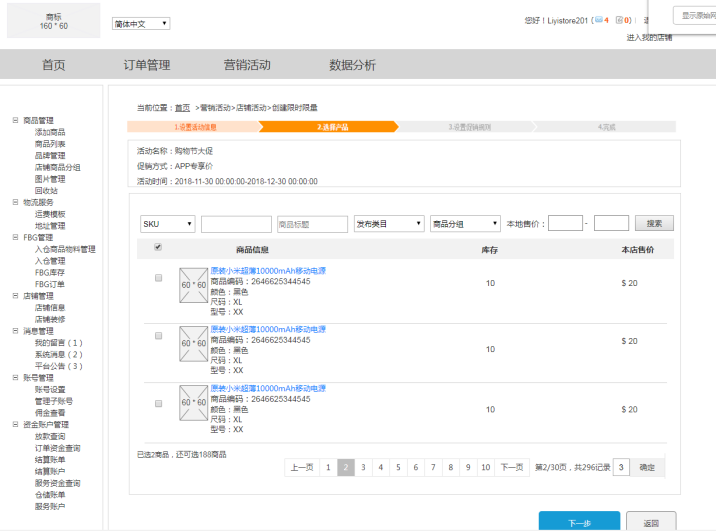Check the third product row checkbox
This screenshot has width=716, height=532.
coord(158,403)
